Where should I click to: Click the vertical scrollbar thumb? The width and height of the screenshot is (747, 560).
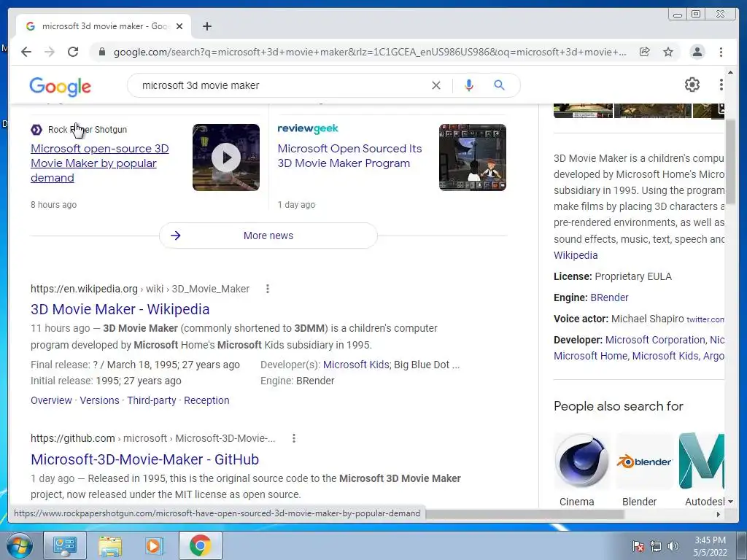pos(731,162)
